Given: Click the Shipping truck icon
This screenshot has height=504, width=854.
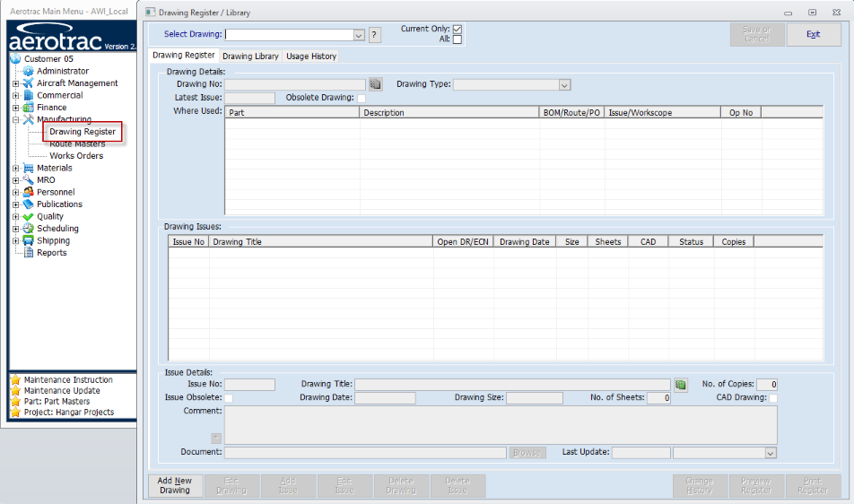Looking at the screenshot, I should click(28, 241).
